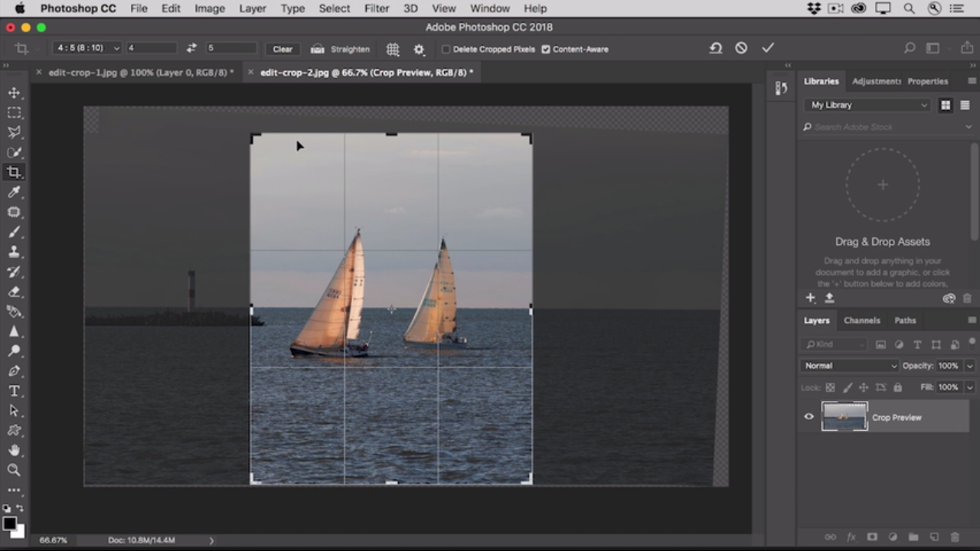Screen dimensions: 980x551
Task: Commit the crop with the checkmark
Action: click(x=768, y=48)
